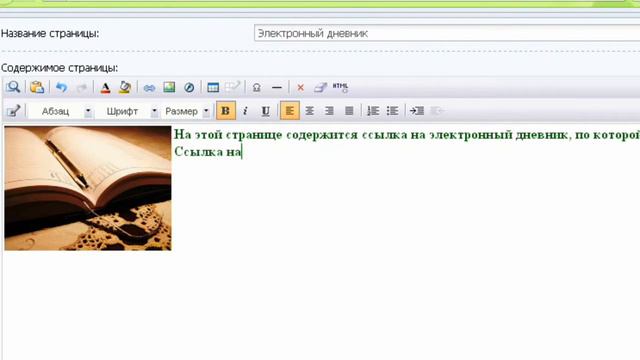
Task: Click the paste from clipboard icon
Action: [37, 87]
